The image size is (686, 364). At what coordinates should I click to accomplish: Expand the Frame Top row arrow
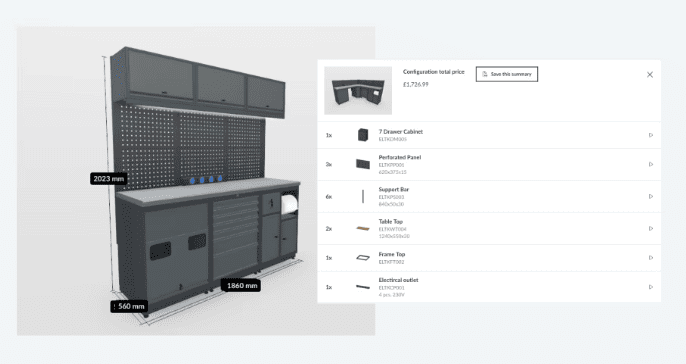pos(651,258)
